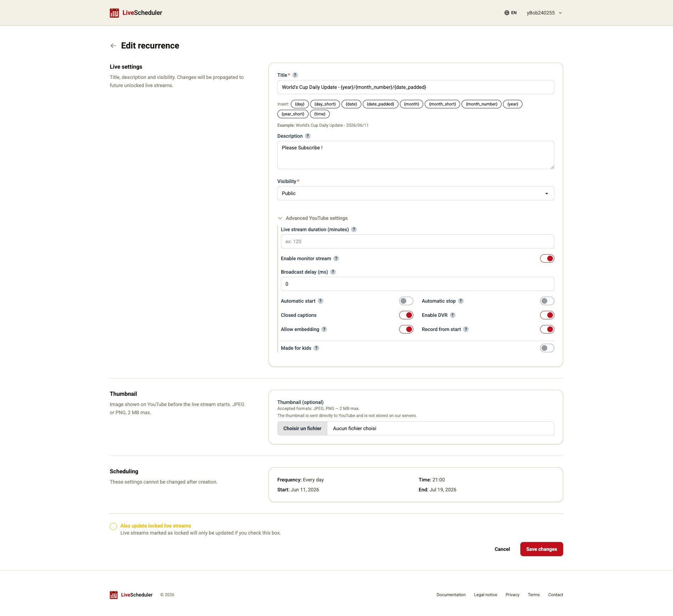Insert {time} placeholder chip
673x616 pixels.
[x=320, y=114]
